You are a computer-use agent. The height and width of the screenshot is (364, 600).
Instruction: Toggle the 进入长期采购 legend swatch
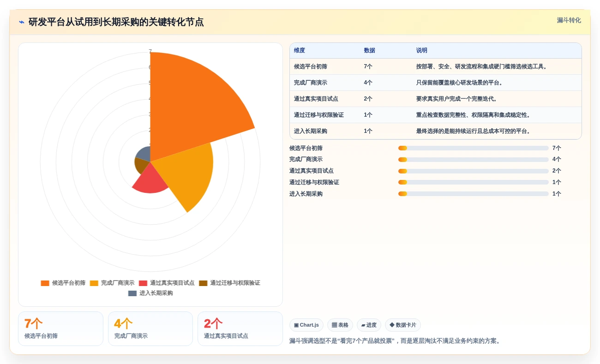[132, 293]
